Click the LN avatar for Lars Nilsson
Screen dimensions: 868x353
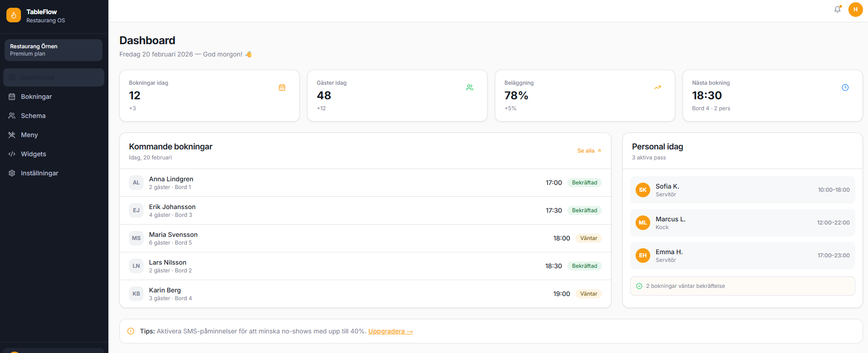point(136,266)
